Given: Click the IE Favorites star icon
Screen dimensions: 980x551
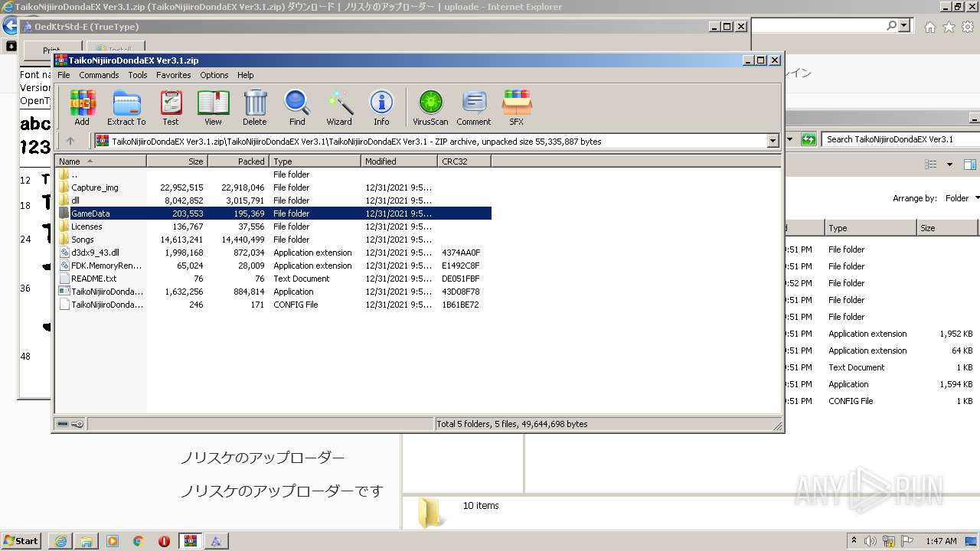Looking at the screenshot, I should (x=949, y=27).
